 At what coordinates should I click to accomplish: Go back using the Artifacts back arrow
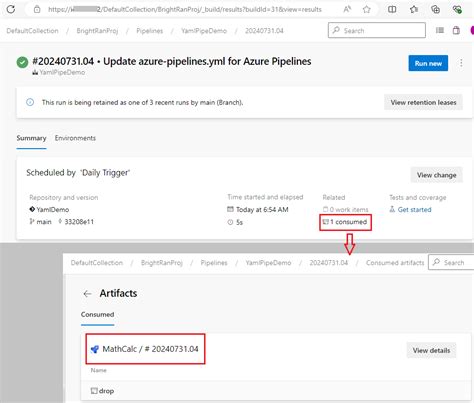pos(87,294)
